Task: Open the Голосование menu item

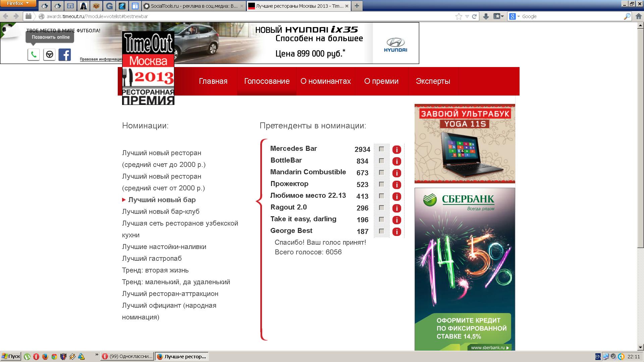Action: click(x=267, y=81)
